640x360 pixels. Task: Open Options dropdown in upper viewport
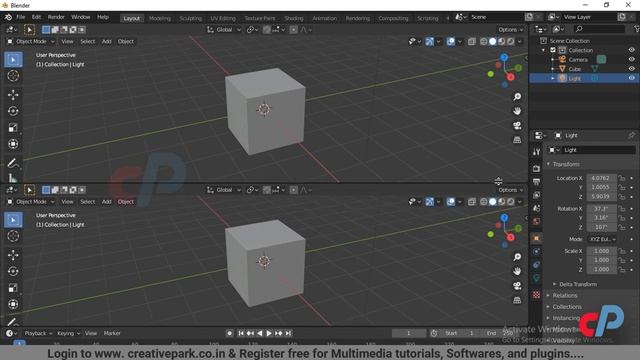point(510,30)
